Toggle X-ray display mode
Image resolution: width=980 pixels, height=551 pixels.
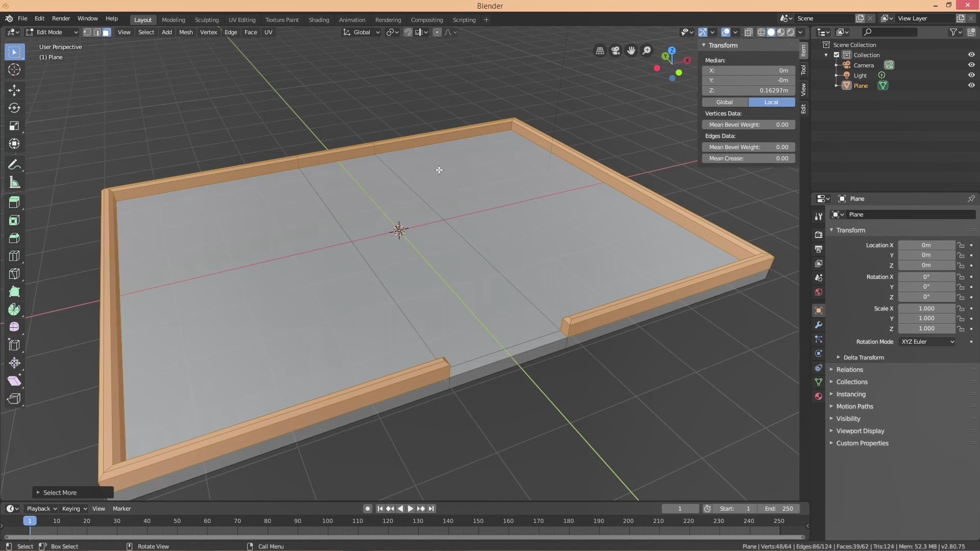(748, 32)
